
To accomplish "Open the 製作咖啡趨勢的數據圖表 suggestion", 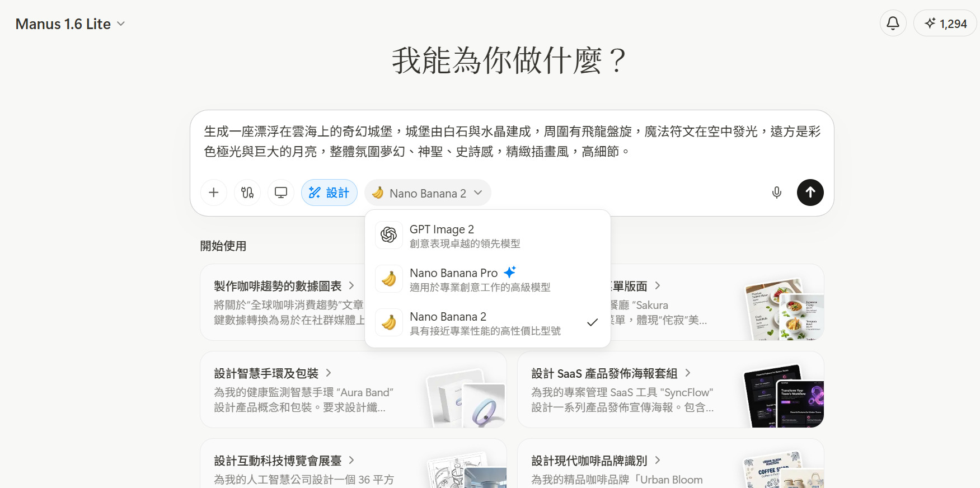I will point(283,302).
